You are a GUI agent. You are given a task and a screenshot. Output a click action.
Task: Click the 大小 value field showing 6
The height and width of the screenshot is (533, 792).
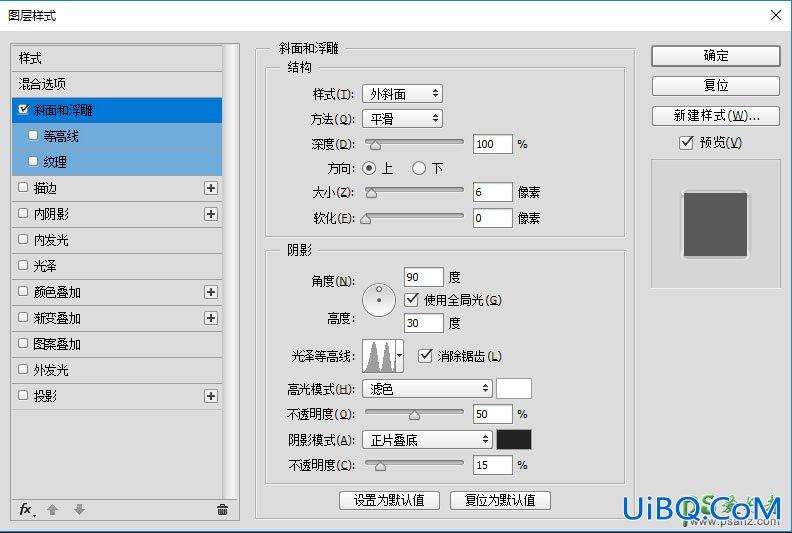[492, 192]
